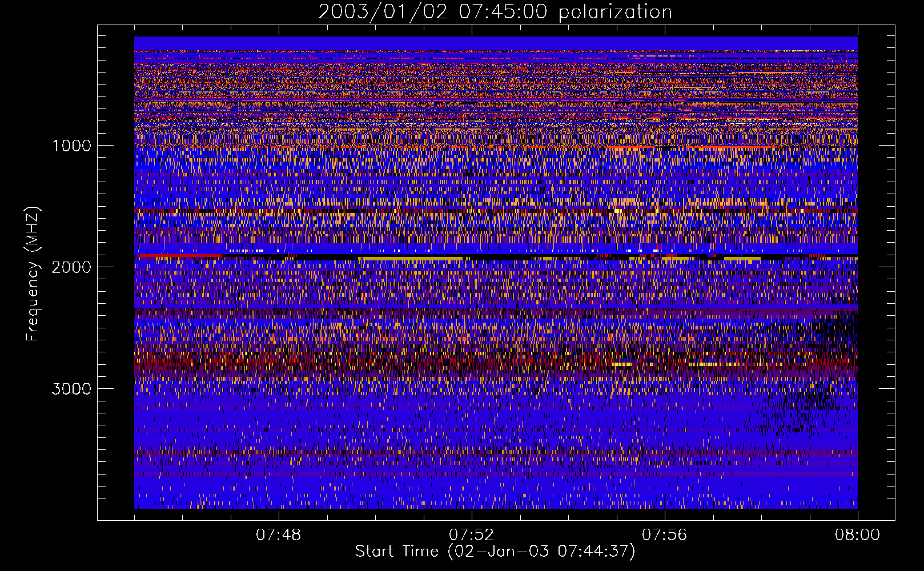
Task: Click the 07:52 time tick label
Action: (x=472, y=535)
